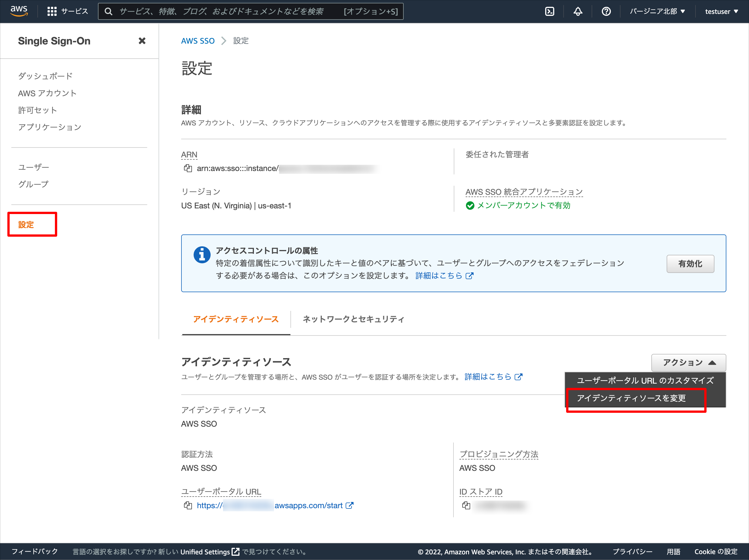This screenshot has width=749, height=560.
Task: Click the info icon in access control banner
Action: tap(202, 255)
